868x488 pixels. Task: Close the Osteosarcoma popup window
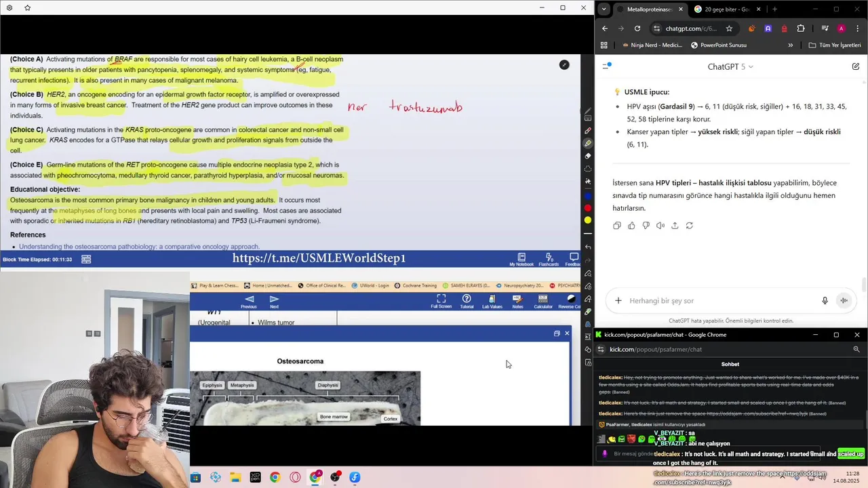[x=567, y=333]
